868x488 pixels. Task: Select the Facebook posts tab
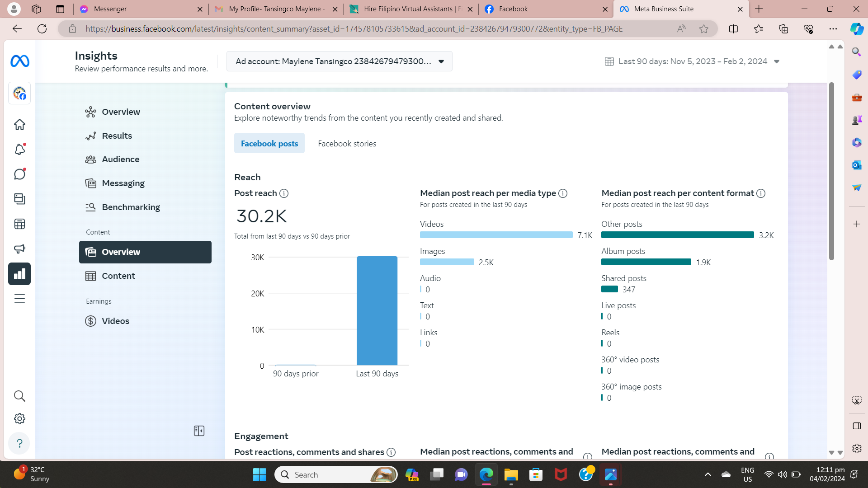click(269, 144)
